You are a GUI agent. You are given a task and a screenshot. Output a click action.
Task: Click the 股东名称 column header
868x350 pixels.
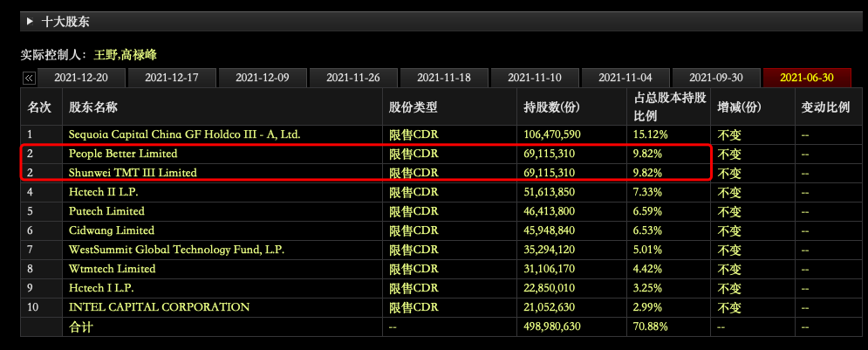click(93, 107)
